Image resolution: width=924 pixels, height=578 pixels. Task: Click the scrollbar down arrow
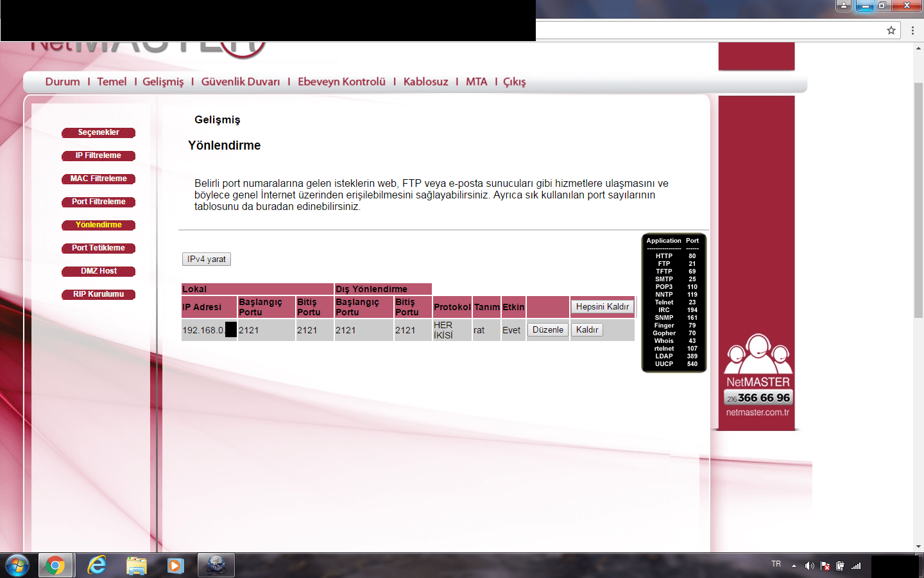point(918,547)
